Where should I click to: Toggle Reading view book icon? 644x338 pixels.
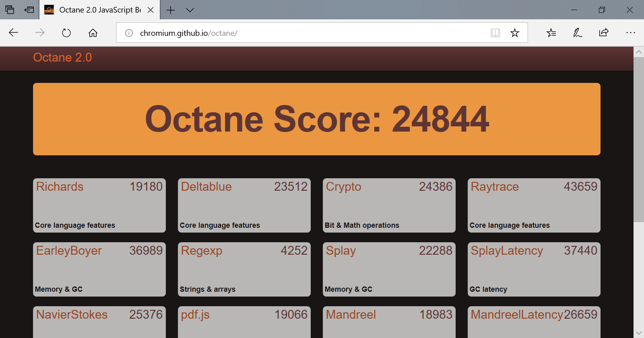[x=495, y=33]
